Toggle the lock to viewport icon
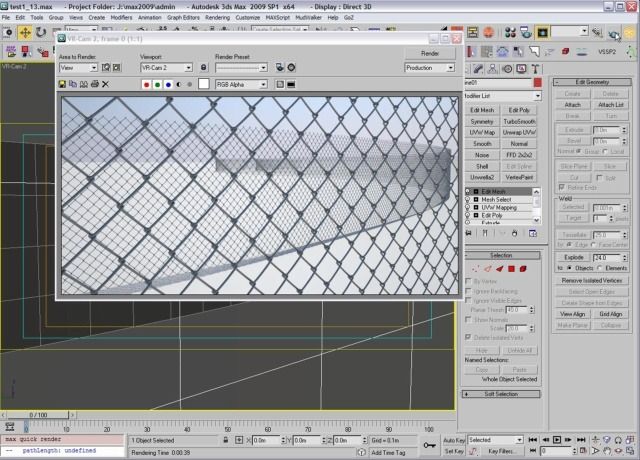 tap(204, 68)
